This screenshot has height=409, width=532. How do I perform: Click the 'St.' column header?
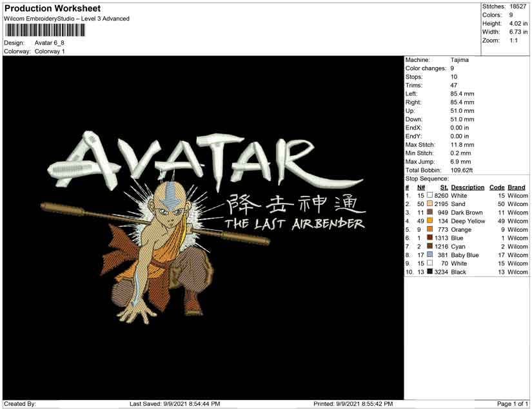[444, 187]
